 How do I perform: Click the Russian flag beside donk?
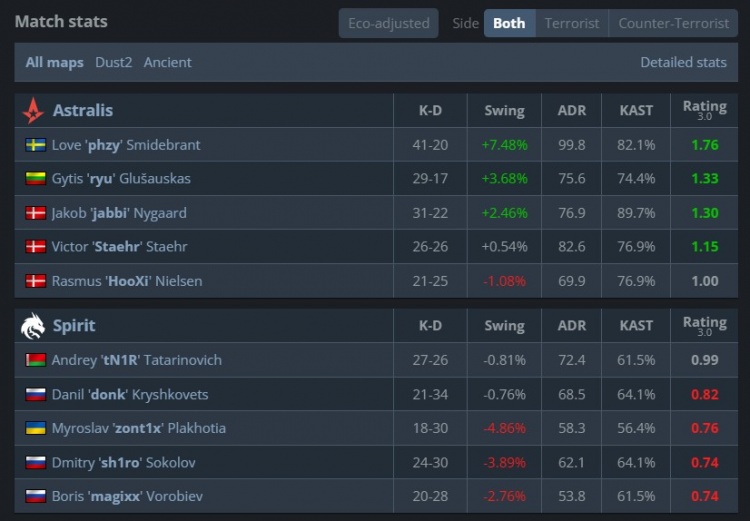point(35,394)
